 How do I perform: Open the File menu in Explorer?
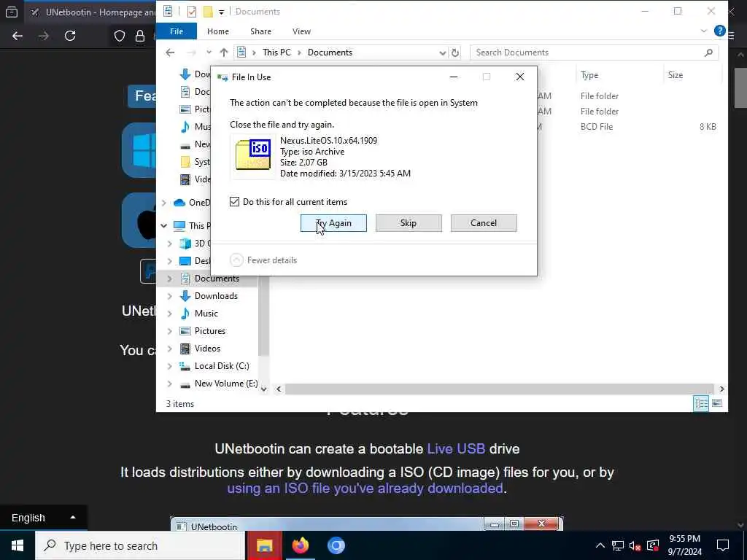tap(177, 31)
